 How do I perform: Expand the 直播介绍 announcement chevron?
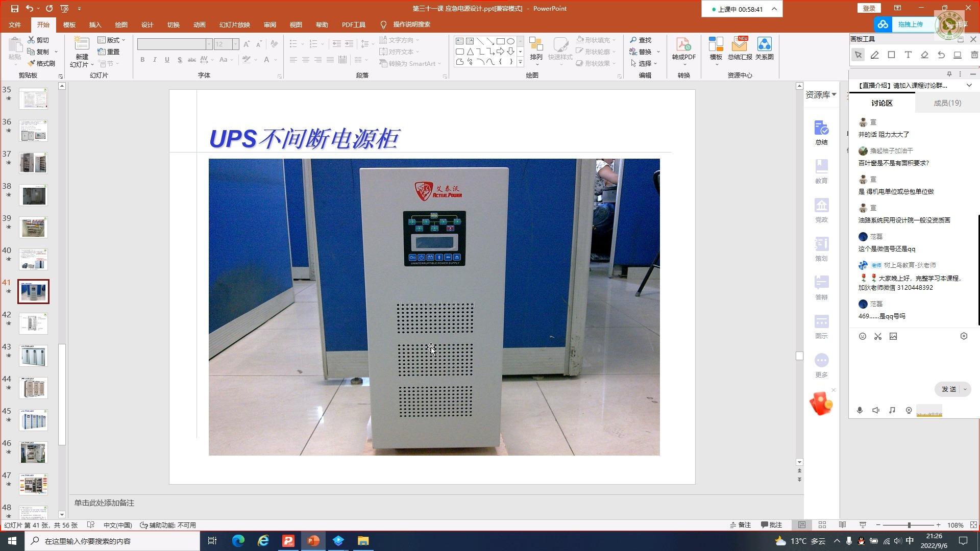click(x=969, y=86)
